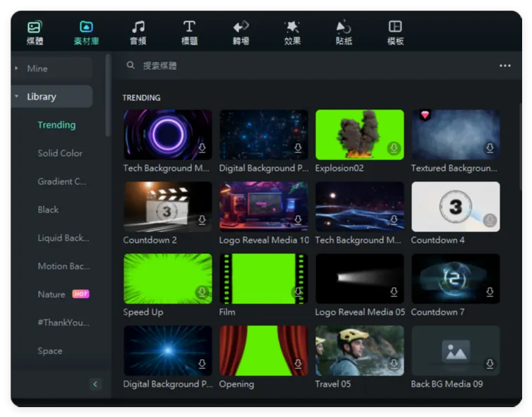532x417 pixels.
Task: Select the Travel 05 video thumbnail
Action: [x=359, y=351]
